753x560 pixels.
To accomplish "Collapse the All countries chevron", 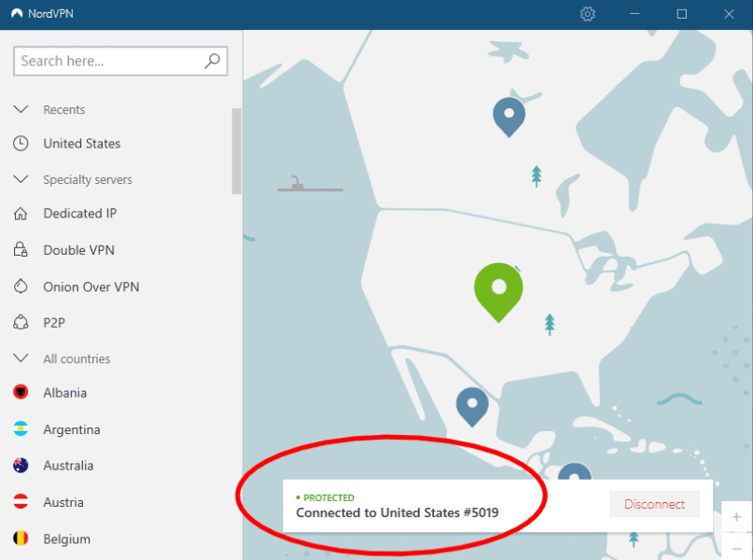I will point(21,358).
